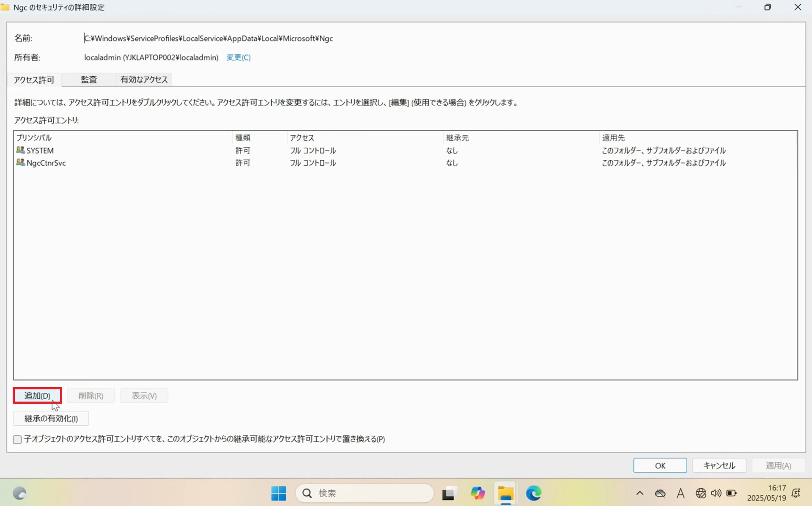This screenshot has height=506, width=812.
Task: Click the 継承の有効化(I) button
Action: (x=51, y=418)
